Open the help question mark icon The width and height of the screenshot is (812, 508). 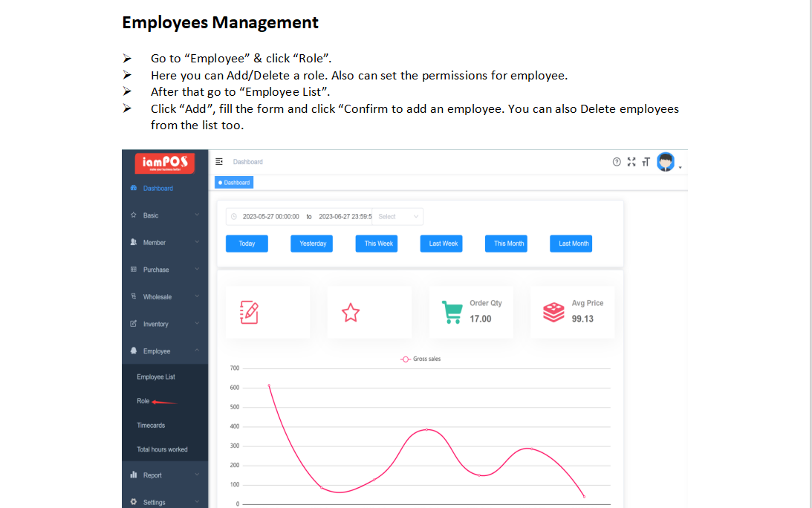(617, 162)
